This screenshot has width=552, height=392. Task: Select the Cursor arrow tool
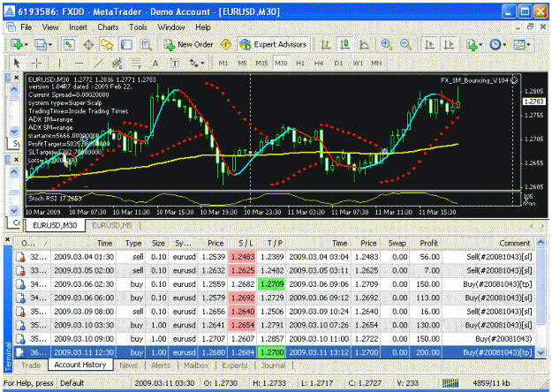(x=16, y=64)
